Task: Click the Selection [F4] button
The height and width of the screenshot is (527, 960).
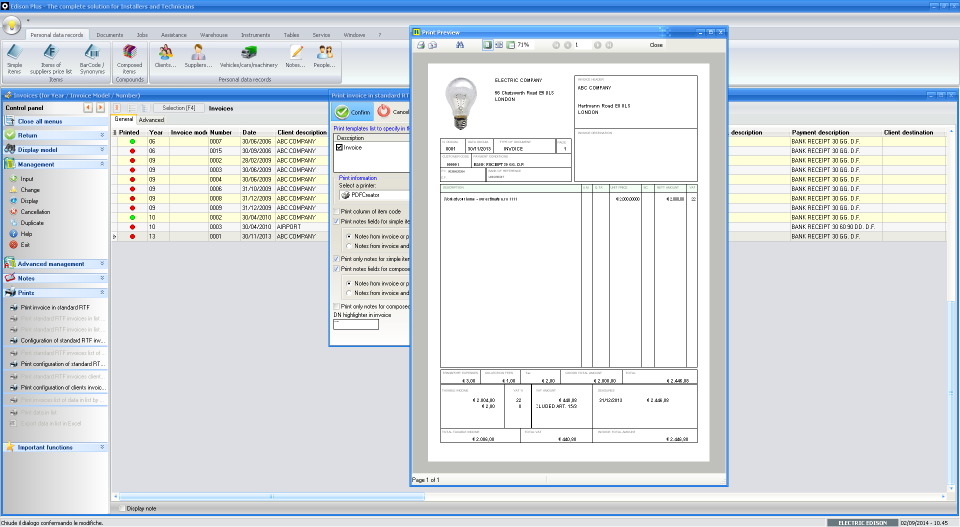Action: pyautogui.click(x=178, y=108)
